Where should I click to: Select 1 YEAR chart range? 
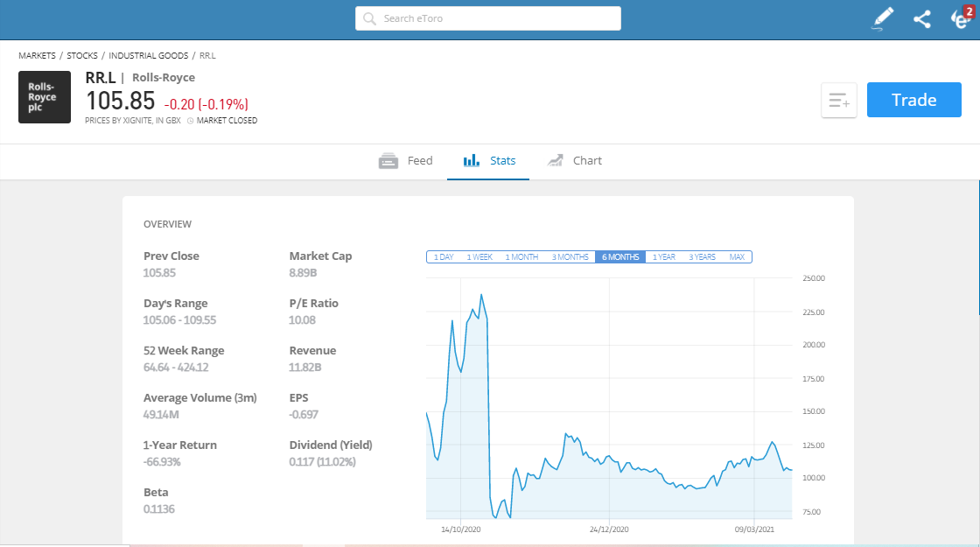pos(664,257)
